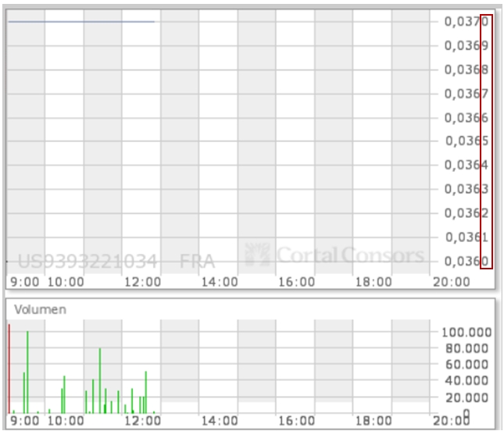Select 9:00 on the price chart time axis
This screenshot has height=431, width=504.
pyautogui.click(x=25, y=283)
